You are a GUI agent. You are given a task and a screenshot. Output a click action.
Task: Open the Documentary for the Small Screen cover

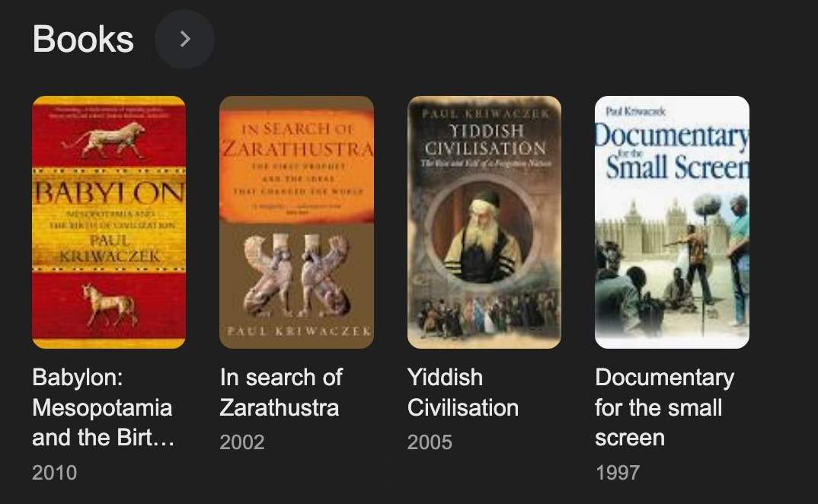672,222
